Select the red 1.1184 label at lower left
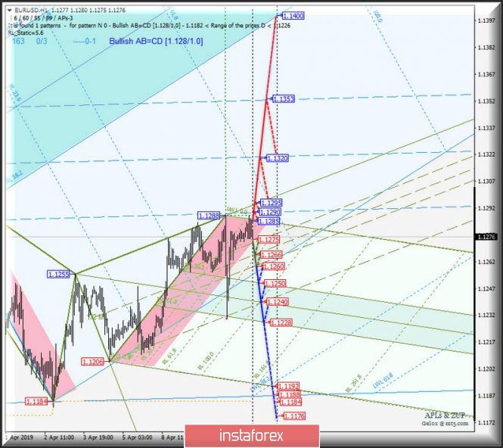The width and height of the screenshot is (503, 448). click(36, 402)
